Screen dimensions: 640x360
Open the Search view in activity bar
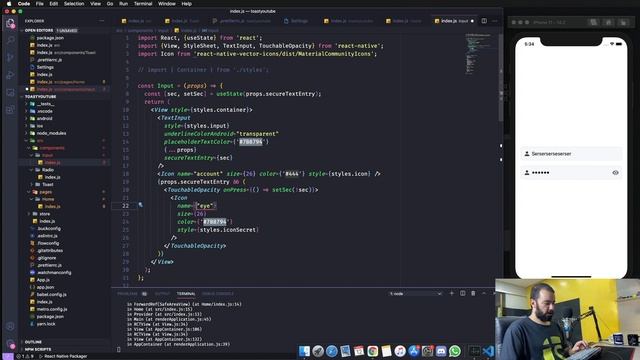tap(10, 40)
